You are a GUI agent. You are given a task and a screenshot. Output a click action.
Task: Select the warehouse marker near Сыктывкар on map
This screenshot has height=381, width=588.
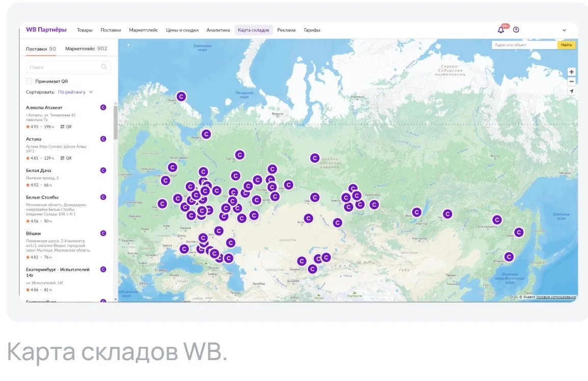[x=239, y=155]
